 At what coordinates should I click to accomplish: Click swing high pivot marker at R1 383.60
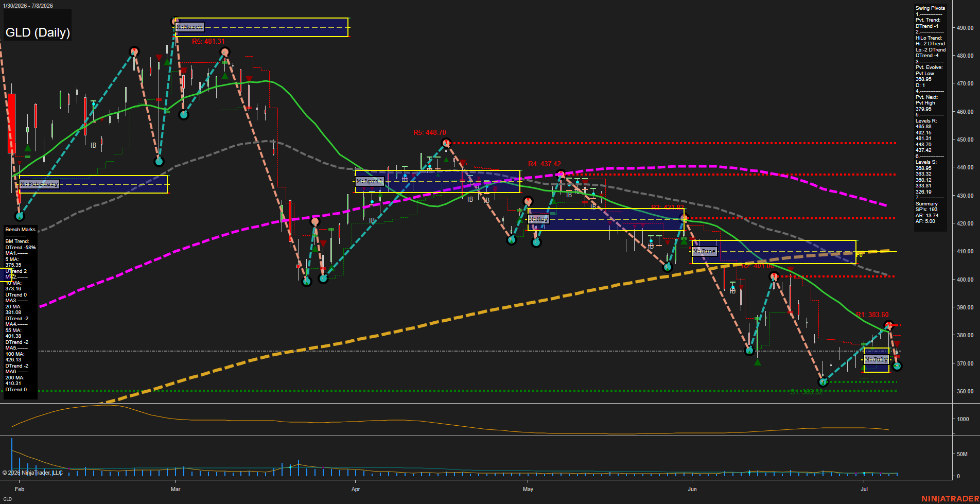point(888,325)
